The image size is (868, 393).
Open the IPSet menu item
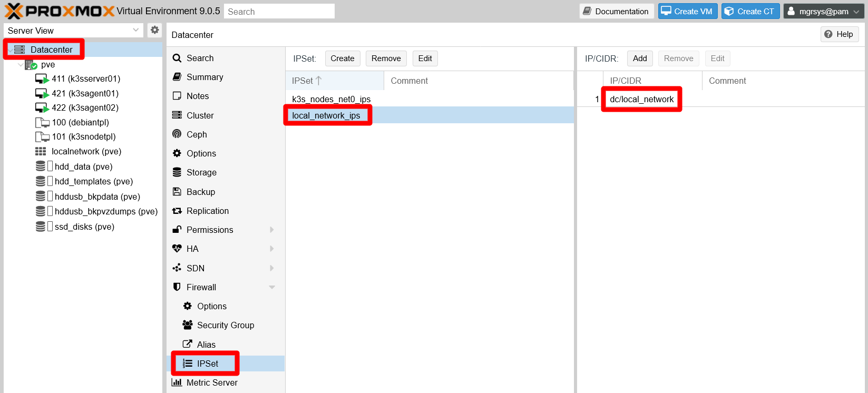pyautogui.click(x=226, y=363)
